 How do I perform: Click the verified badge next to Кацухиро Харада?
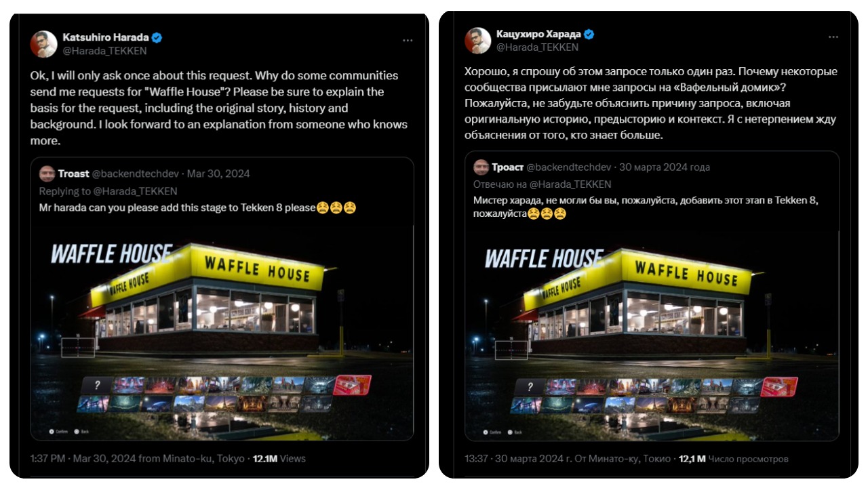pyautogui.click(x=589, y=34)
